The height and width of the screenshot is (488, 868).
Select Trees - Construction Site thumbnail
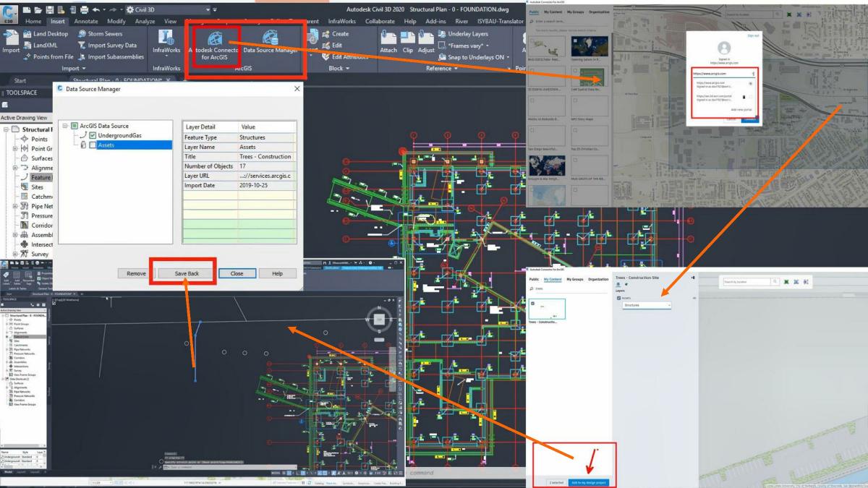click(x=547, y=308)
